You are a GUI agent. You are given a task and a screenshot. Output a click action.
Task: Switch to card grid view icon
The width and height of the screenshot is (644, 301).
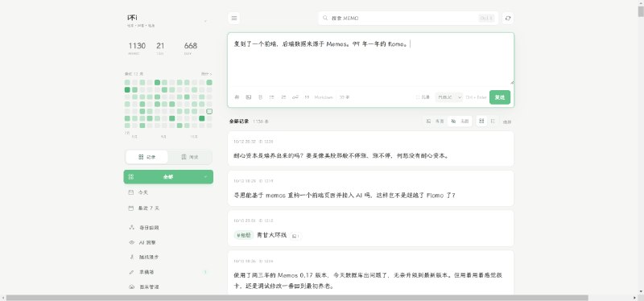481,122
